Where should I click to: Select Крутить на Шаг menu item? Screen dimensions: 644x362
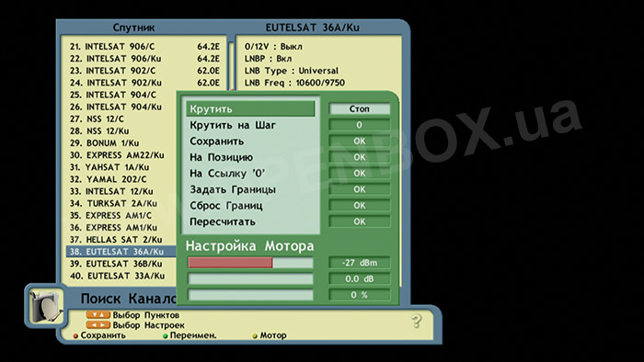tap(250, 125)
